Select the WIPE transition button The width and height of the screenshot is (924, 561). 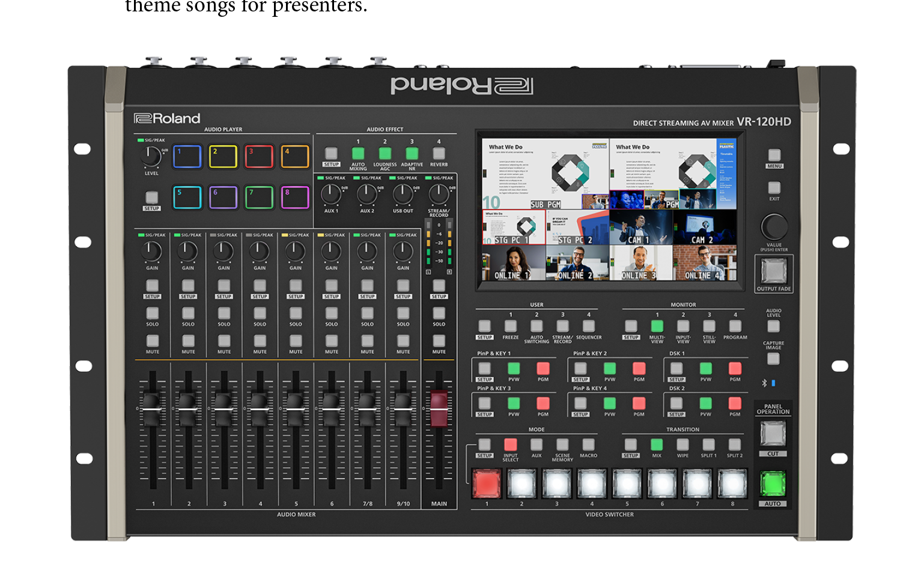tap(683, 444)
